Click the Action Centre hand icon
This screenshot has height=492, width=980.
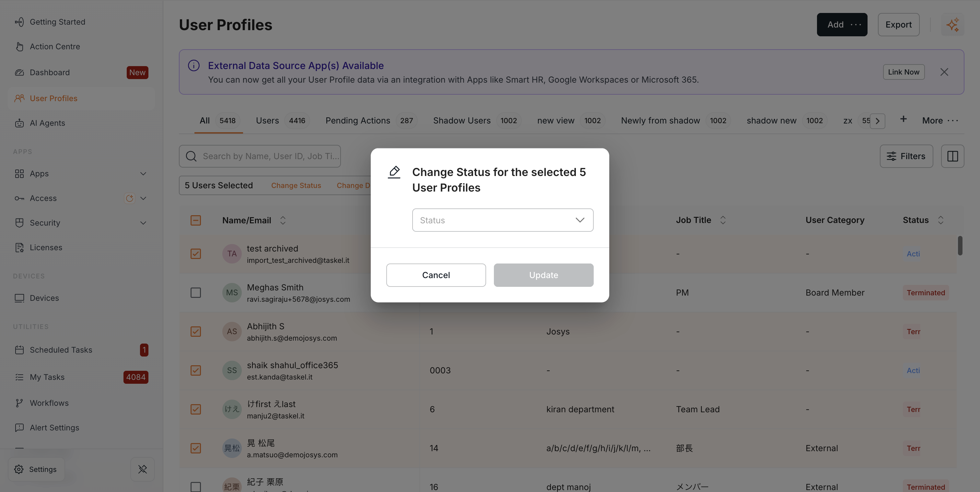(19, 46)
